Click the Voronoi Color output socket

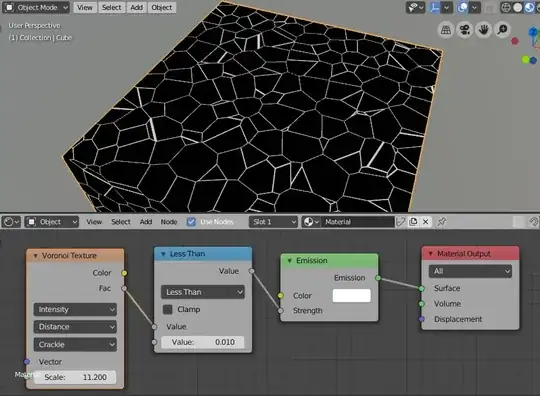tap(124, 273)
